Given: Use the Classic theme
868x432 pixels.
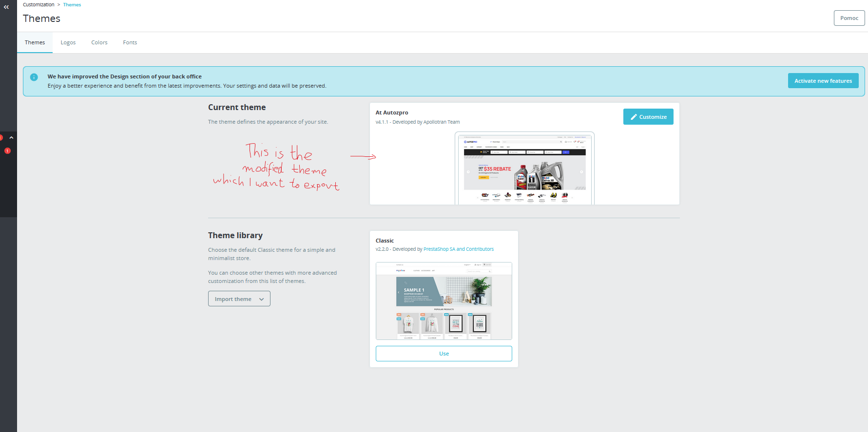Looking at the screenshot, I should click(x=444, y=354).
